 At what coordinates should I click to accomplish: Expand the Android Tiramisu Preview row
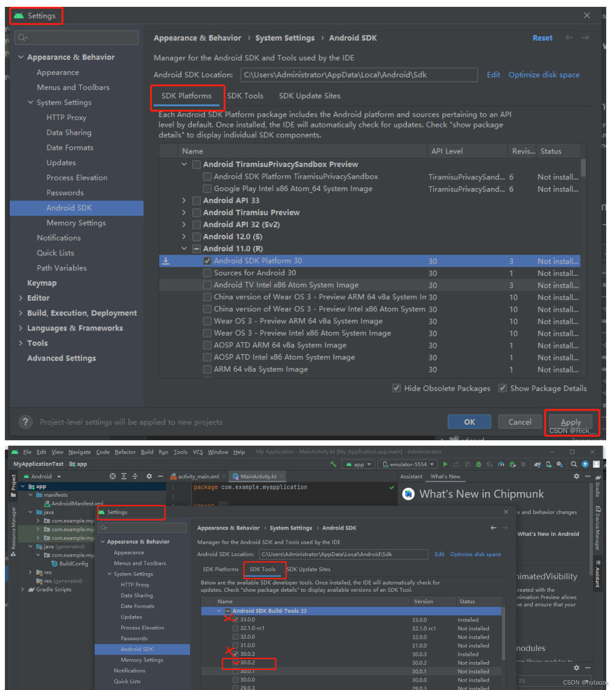(x=184, y=213)
